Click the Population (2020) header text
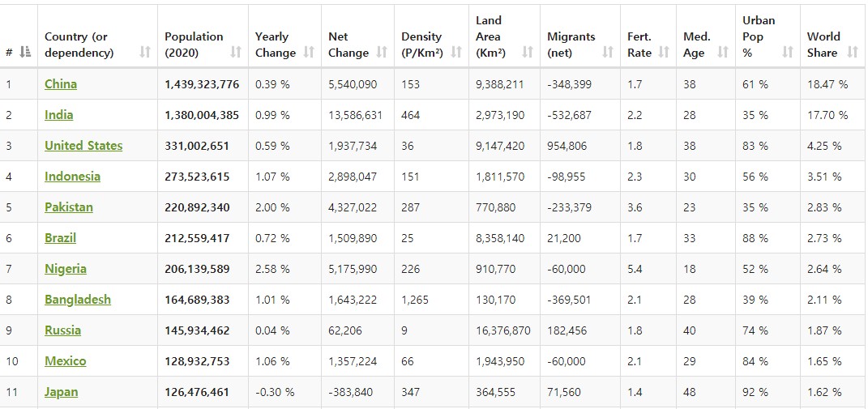This screenshot has height=409, width=868. click(x=194, y=45)
